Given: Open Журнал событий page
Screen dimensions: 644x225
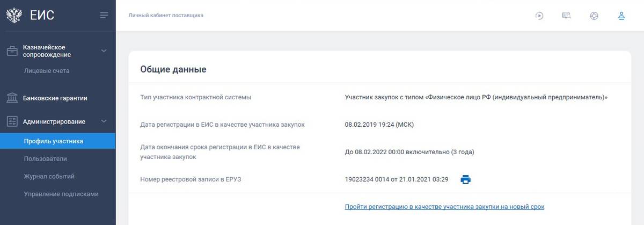Looking at the screenshot, I should [49, 176].
